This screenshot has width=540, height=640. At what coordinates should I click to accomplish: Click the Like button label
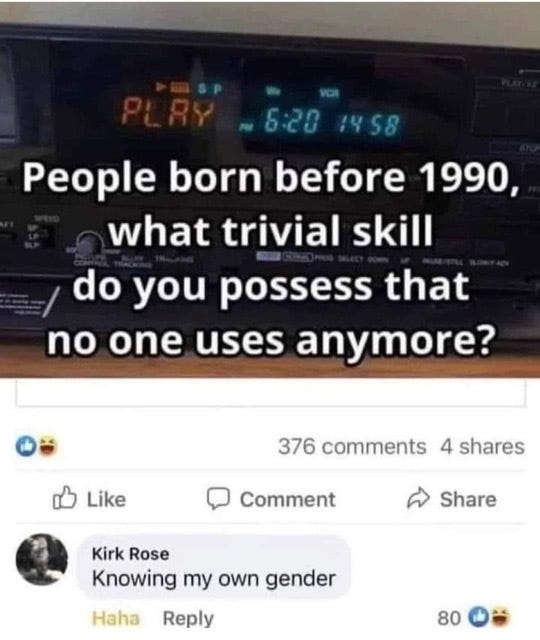point(107,499)
